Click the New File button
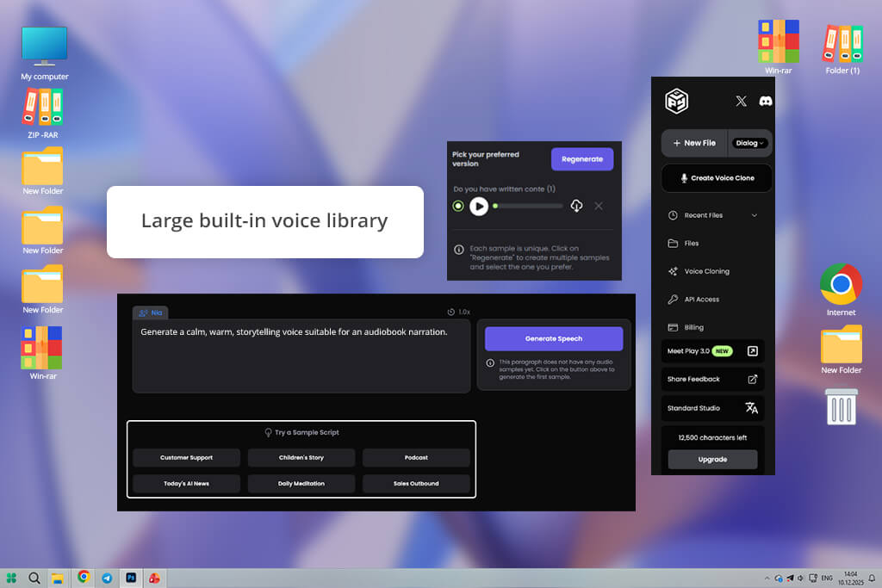 coord(694,143)
